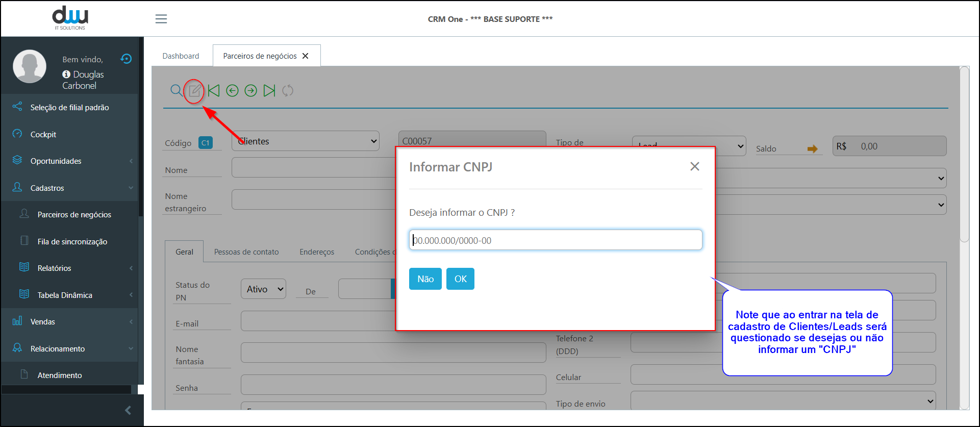Click the Nome fantasia input field

click(x=393, y=353)
